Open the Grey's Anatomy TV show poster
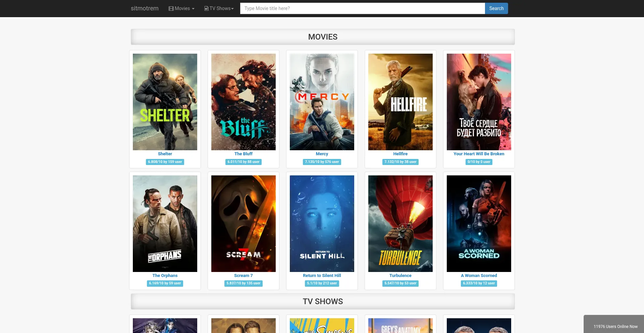 [x=400, y=326]
